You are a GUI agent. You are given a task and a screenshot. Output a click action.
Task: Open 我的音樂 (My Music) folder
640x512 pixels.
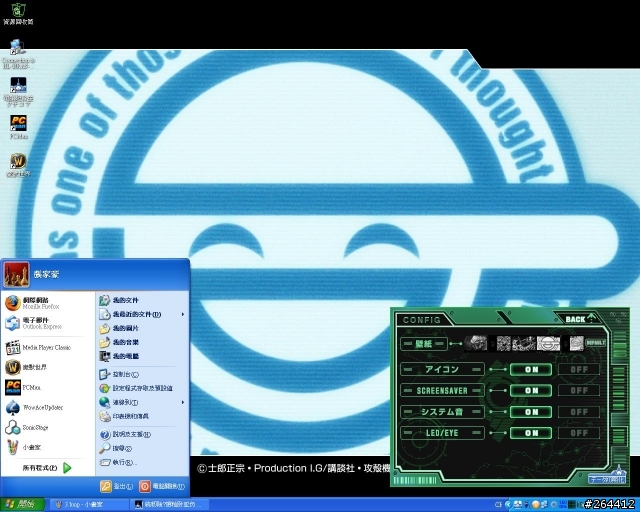pos(142,342)
